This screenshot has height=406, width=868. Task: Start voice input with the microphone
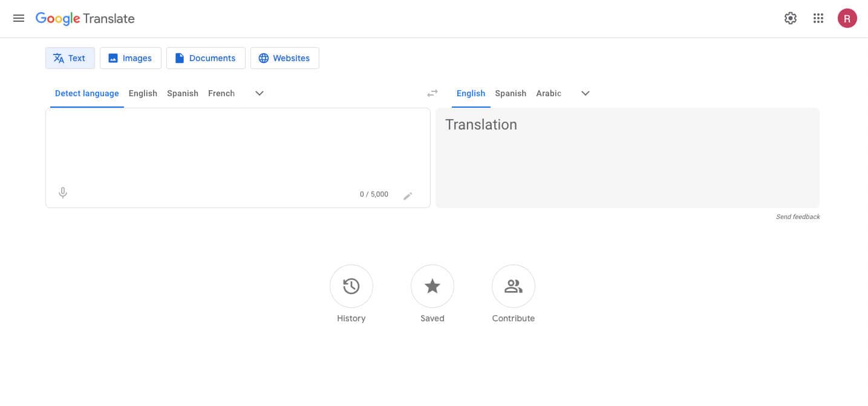point(63,193)
